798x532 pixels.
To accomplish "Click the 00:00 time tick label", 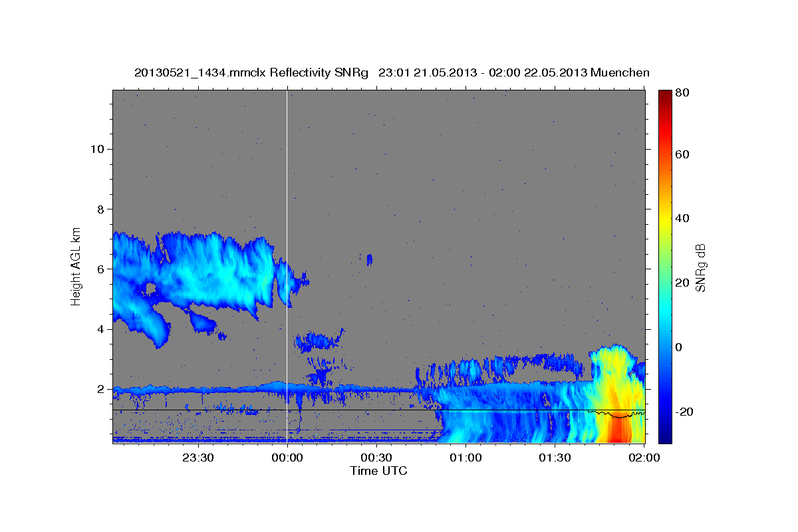I will [287, 458].
